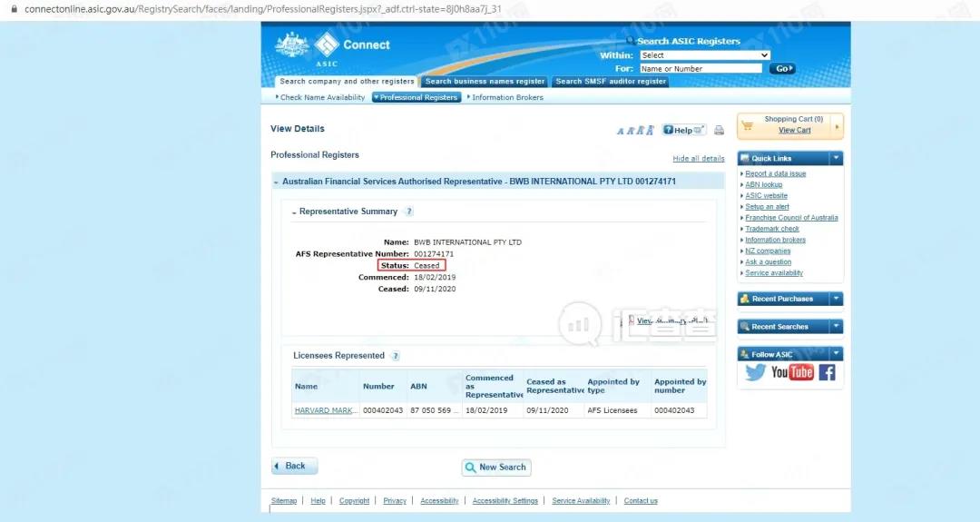Open Franchise Council of Australia link
Viewport: 980px width, 522px height.
pos(791,218)
